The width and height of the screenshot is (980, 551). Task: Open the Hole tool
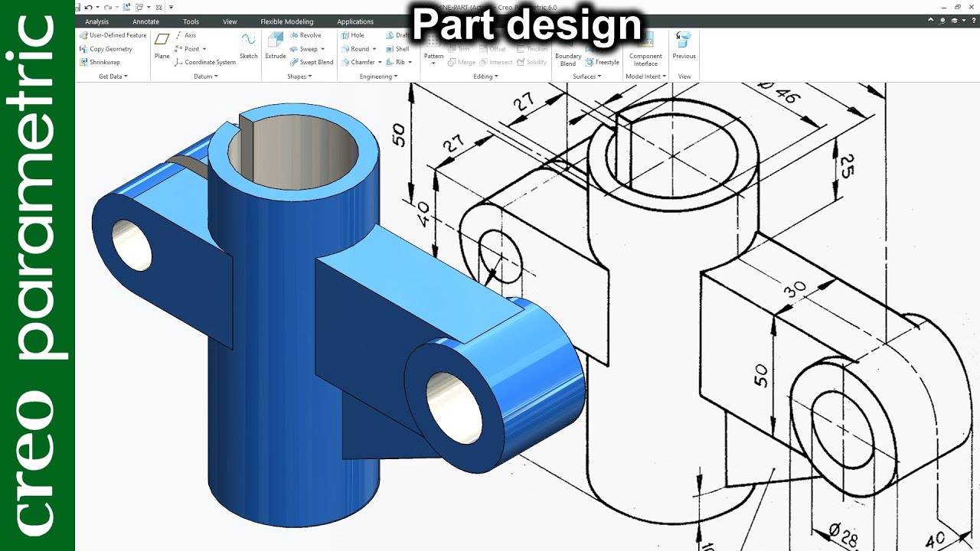[353, 35]
